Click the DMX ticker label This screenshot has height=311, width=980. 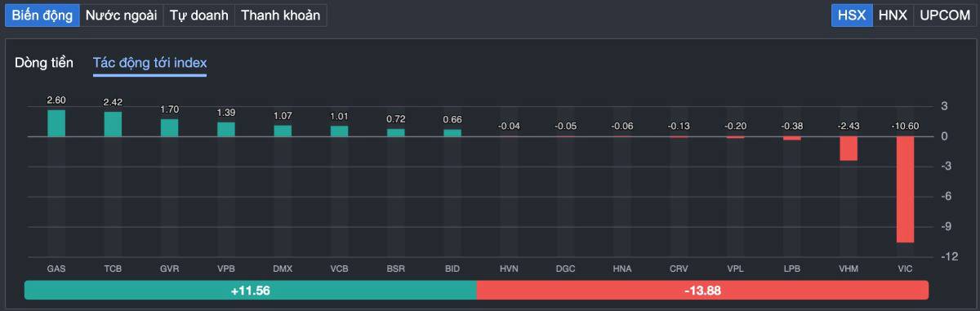pos(283,269)
